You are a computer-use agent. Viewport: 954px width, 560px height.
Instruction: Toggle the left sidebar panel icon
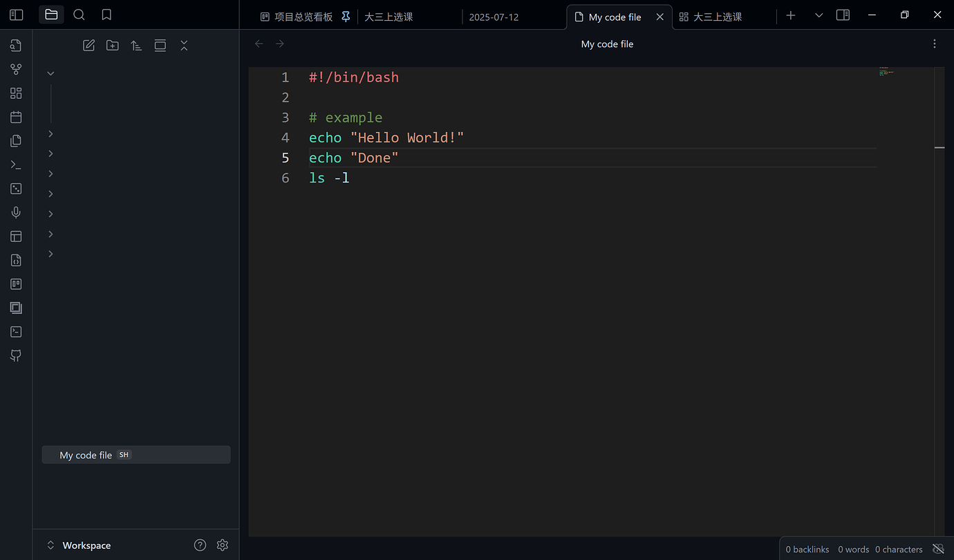(x=15, y=14)
